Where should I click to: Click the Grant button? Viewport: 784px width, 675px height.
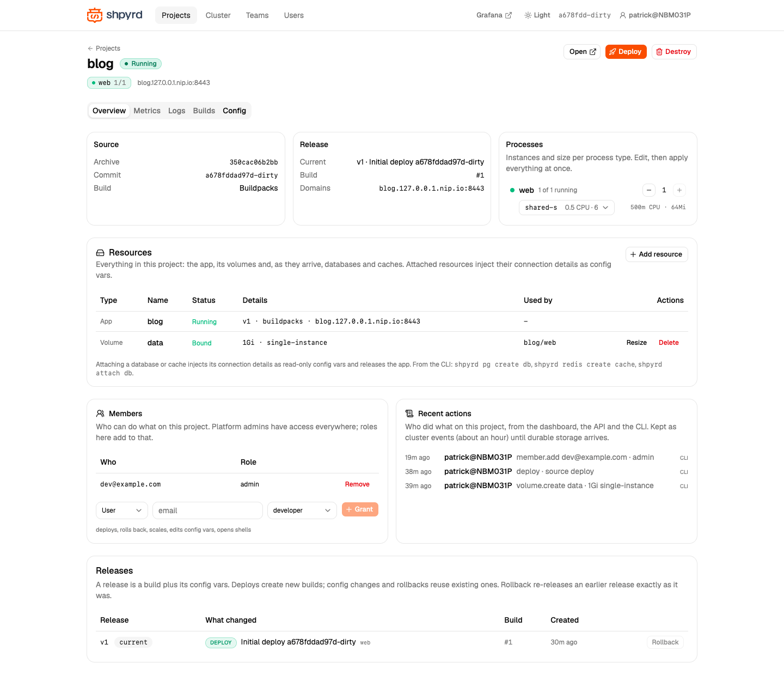pos(360,509)
